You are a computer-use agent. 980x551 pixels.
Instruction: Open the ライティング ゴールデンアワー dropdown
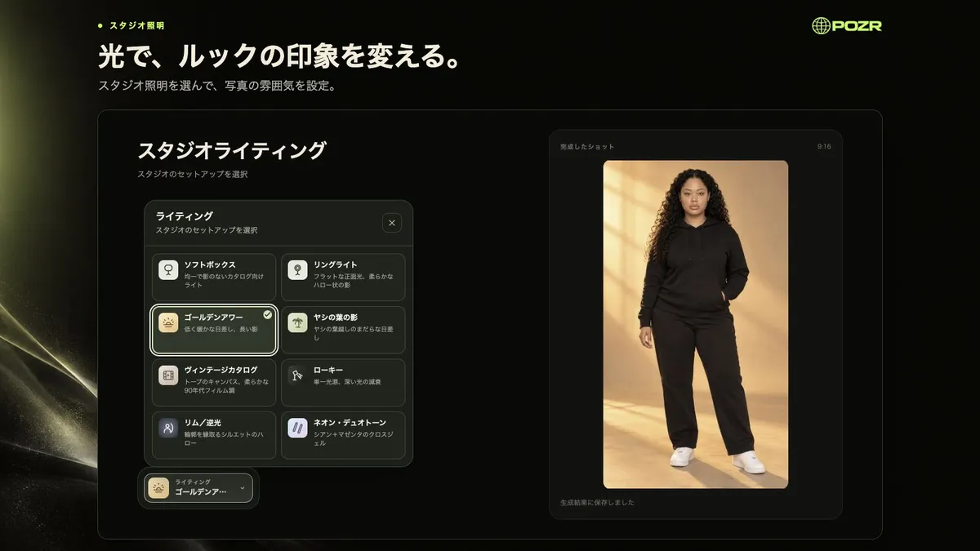[x=198, y=488]
